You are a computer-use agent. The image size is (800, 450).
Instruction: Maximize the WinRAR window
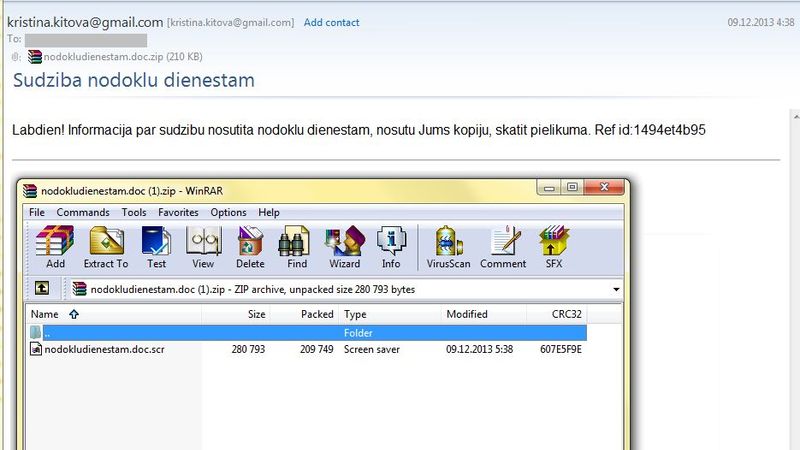click(x=572, y=188)
